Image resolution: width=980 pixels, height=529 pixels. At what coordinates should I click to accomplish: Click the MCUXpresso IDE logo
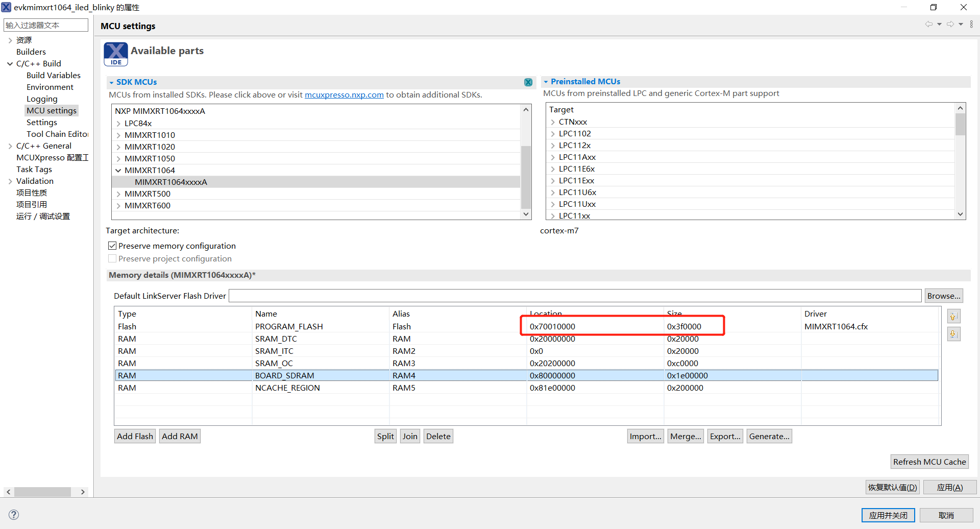point(116,54)
